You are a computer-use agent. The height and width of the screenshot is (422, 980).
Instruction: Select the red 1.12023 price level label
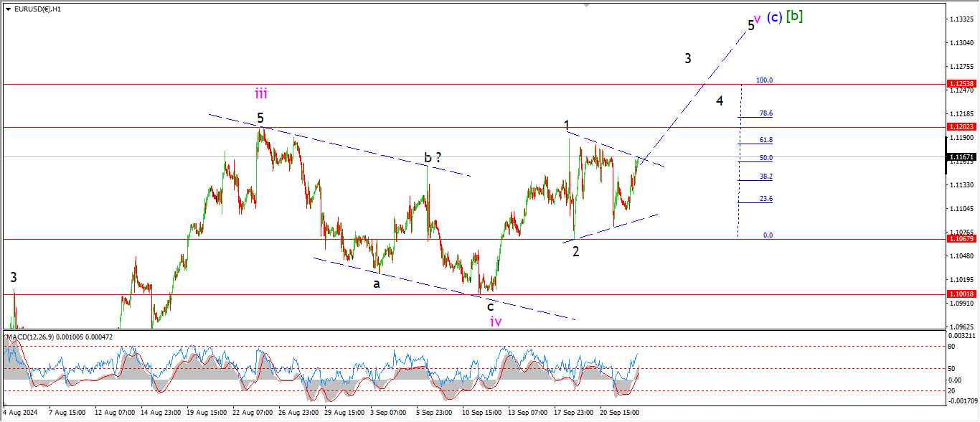[963, 127]
